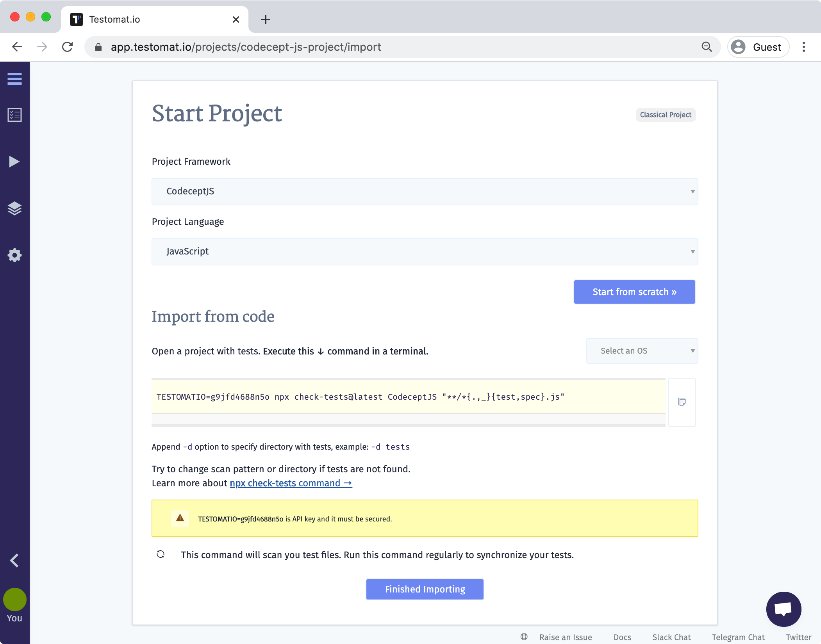Viewport: 821px width, 644px height.
Task: Open the Project Framework dropdown CodeceptJS
Action: coord(425,191)
